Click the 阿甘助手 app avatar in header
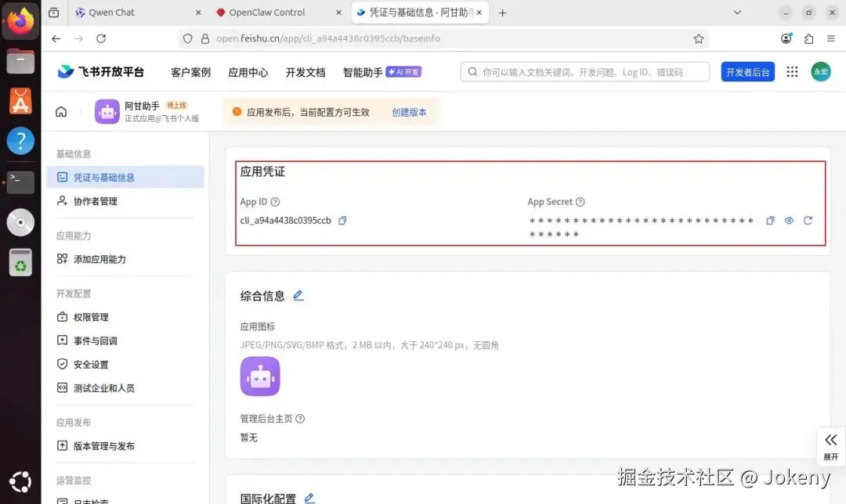 coord(107,112)
